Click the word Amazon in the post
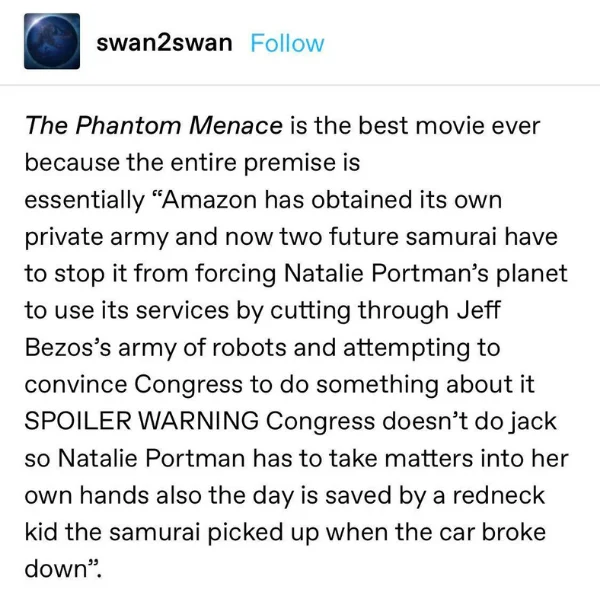600x600 pixels. click(209, 200)
